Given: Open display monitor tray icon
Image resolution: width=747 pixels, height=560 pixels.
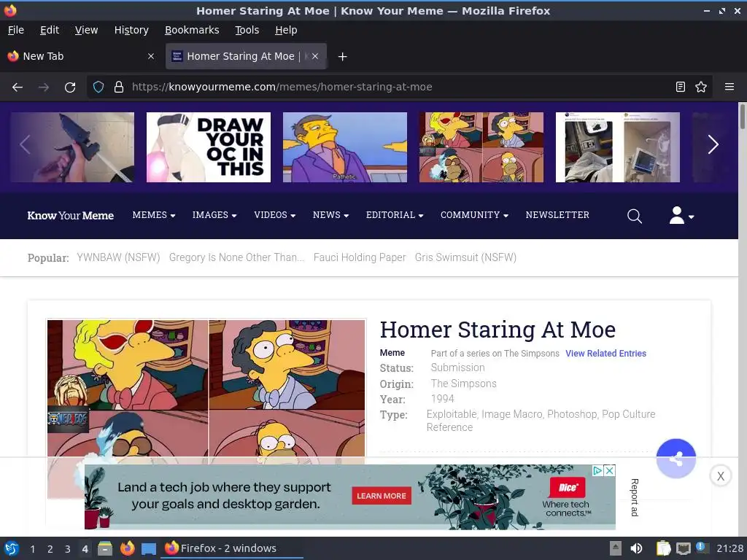Looking at the screenshot, I should point(684,548).
